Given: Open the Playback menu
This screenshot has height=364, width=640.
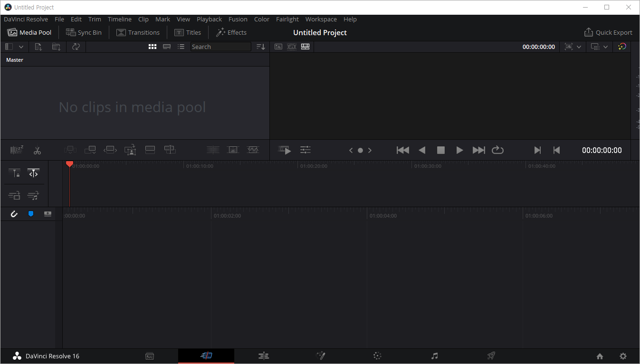Looking at the screenshot, I should [210, 19].
